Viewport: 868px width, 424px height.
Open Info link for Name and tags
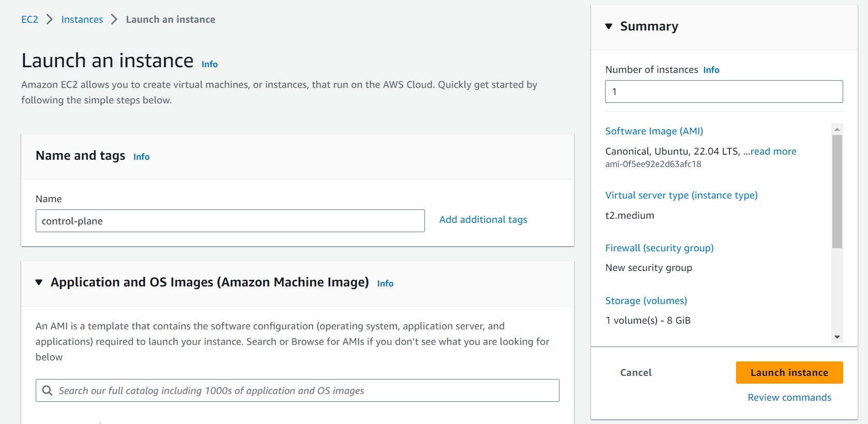point(141,157)
